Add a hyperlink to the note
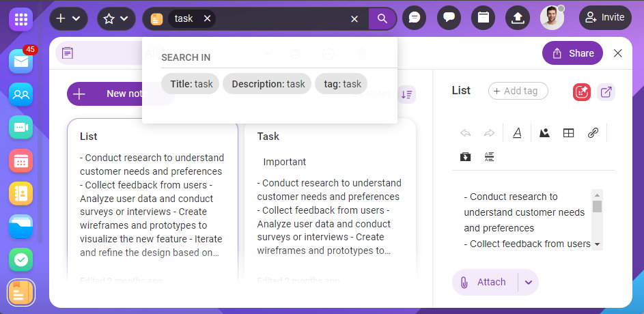644x314 pixels. [593, 133]
